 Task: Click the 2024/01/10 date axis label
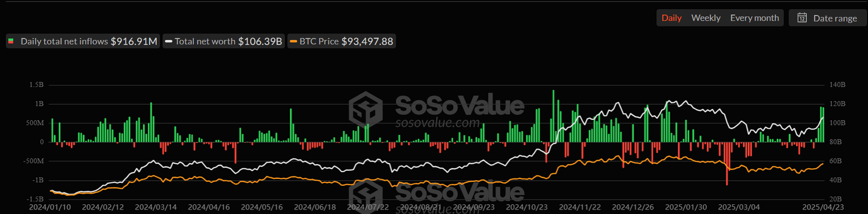(x=50, y=207)
